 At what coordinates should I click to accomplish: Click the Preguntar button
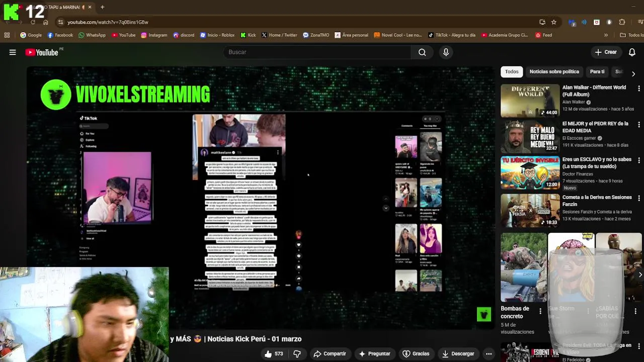(374, 354)
